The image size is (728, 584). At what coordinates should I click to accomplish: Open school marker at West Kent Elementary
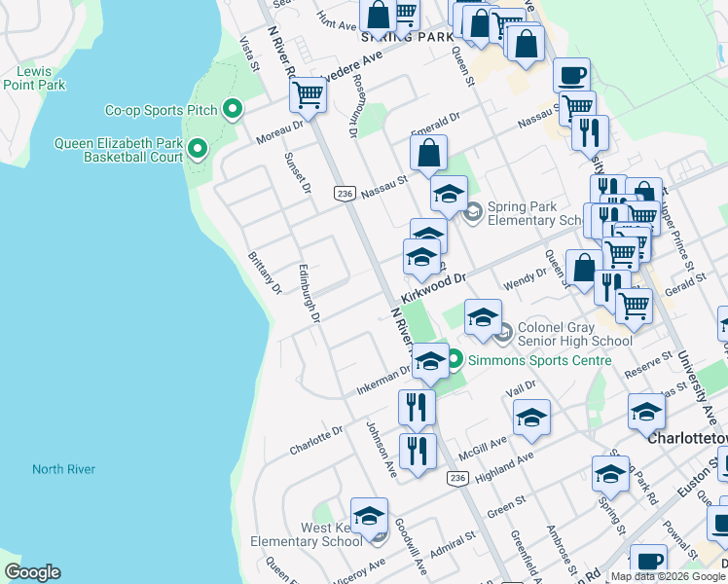click(369, 517)
